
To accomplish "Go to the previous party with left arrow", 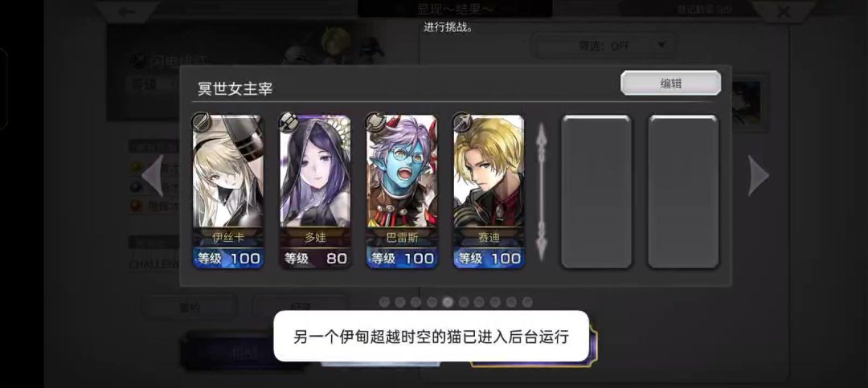I will click(152, 175).
